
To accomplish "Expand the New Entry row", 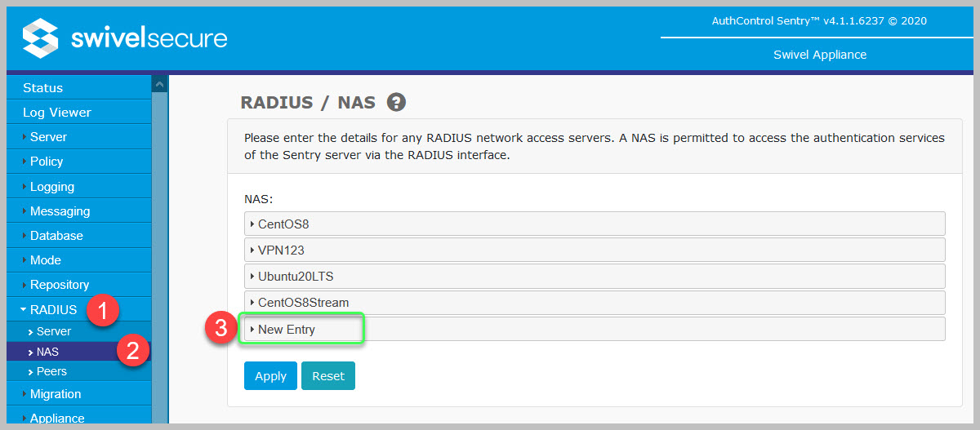I will pos(286,330).
